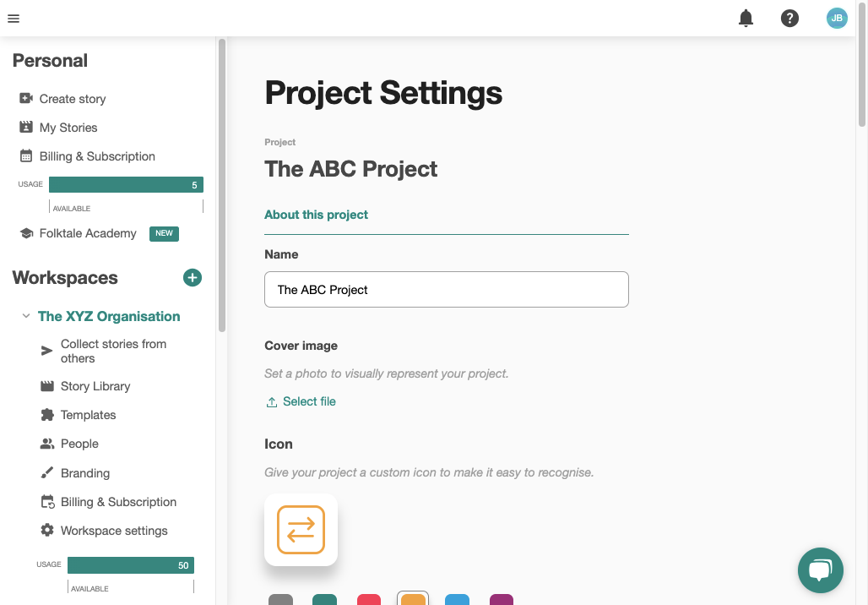868x605 pixels.
Task: Open the hamburger menu icon
Action: 14,19
